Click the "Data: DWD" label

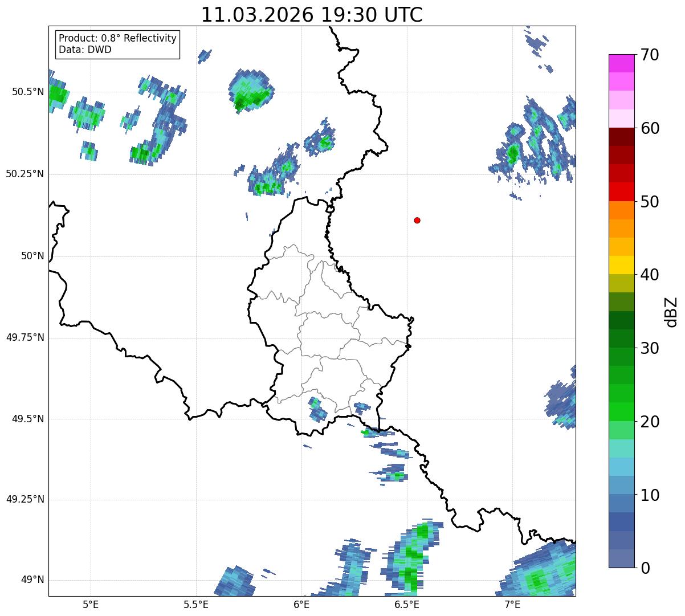pos(85,50)
